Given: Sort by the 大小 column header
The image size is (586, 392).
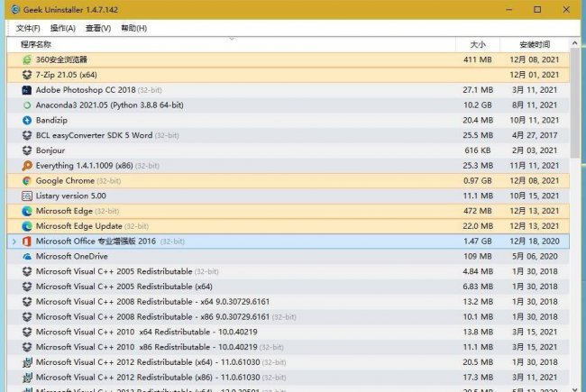Looking at the screenshot, I should 478,44.
